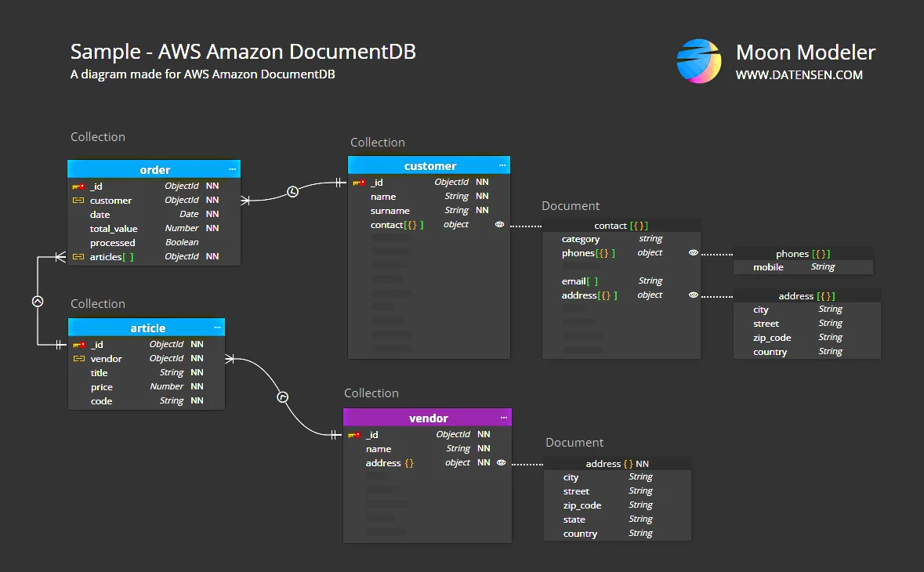Click the primary key icon beside customer _id

click(x=359, y=183)
